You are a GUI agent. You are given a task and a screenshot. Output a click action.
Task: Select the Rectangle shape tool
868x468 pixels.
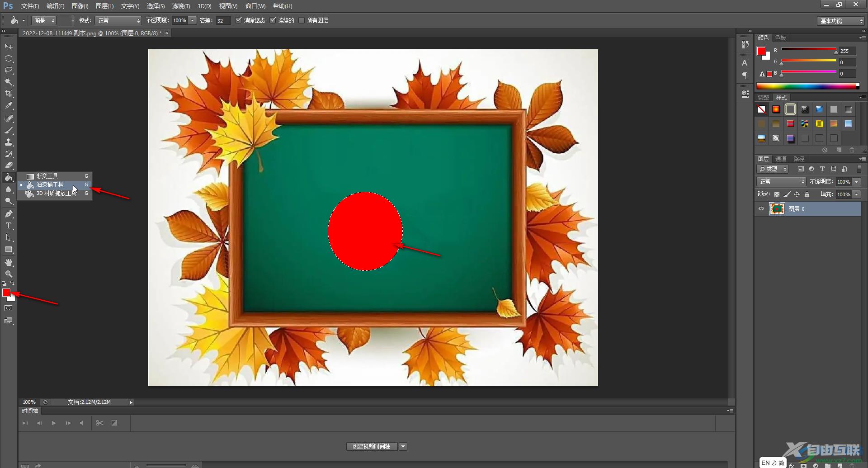pos(9,250)
